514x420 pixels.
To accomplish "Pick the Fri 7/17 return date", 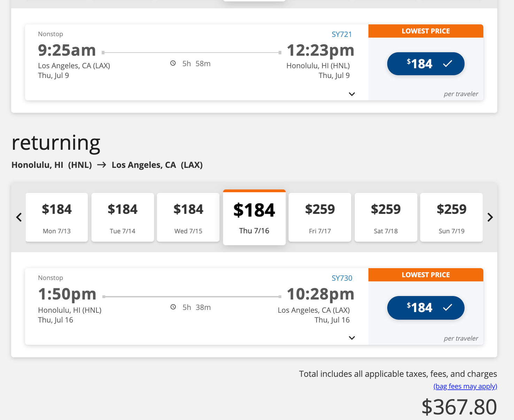I will [x=320, y=217].
